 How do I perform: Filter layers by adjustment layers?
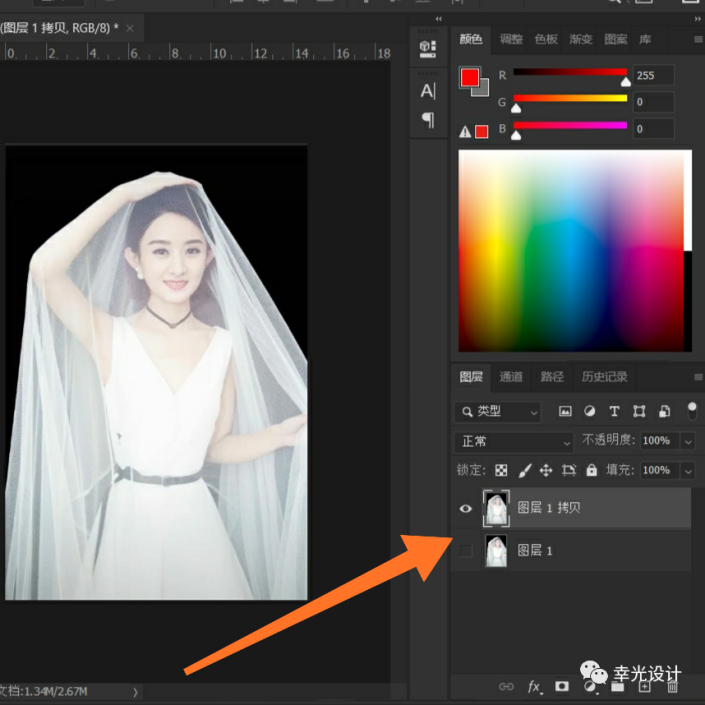(x=589, y=411)
